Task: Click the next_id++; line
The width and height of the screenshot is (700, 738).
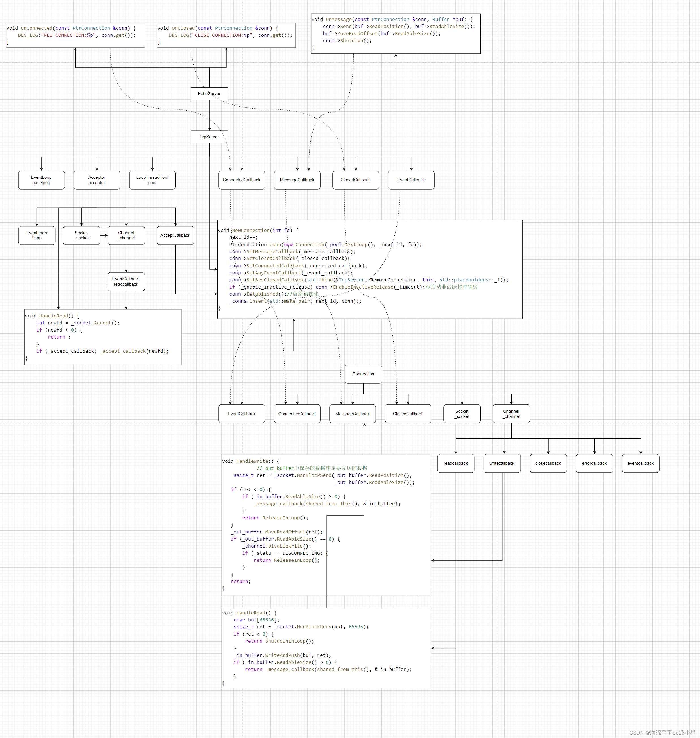Action: pyautogui.click(x=243, y=237)
